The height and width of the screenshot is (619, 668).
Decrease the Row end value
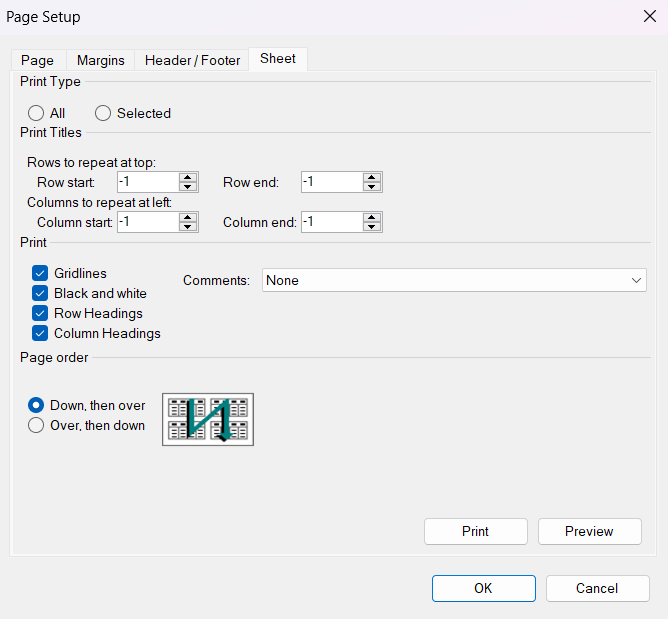click(x=372, y=187)
